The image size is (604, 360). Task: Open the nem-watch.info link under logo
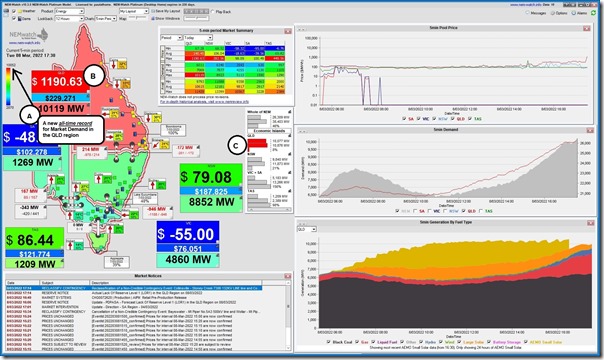pyautogui.click(x=25, y=43)
